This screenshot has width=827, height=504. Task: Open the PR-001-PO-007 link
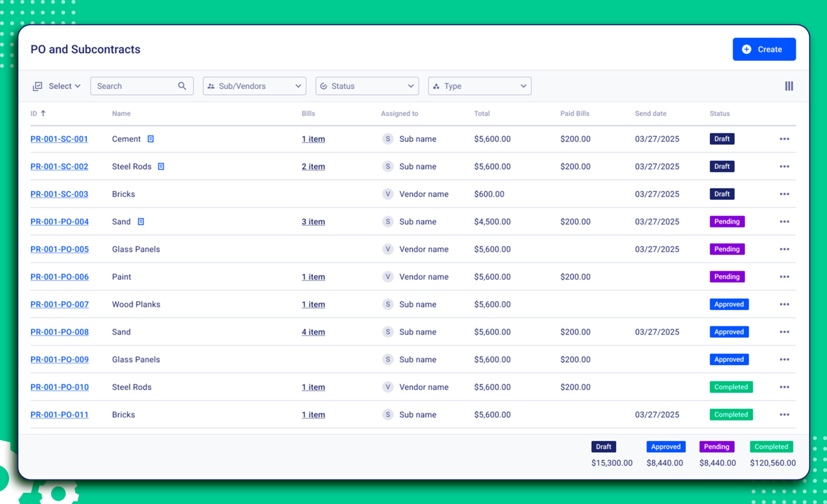60,304
